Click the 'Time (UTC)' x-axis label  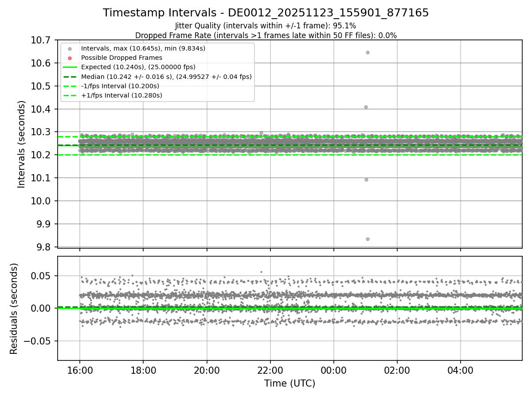[289, 383]
